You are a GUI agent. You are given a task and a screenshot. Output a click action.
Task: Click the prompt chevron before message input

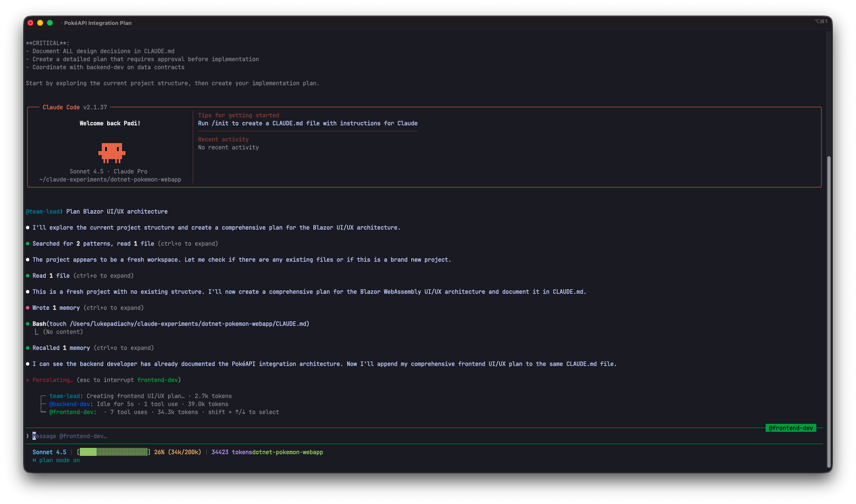point(28,436)
